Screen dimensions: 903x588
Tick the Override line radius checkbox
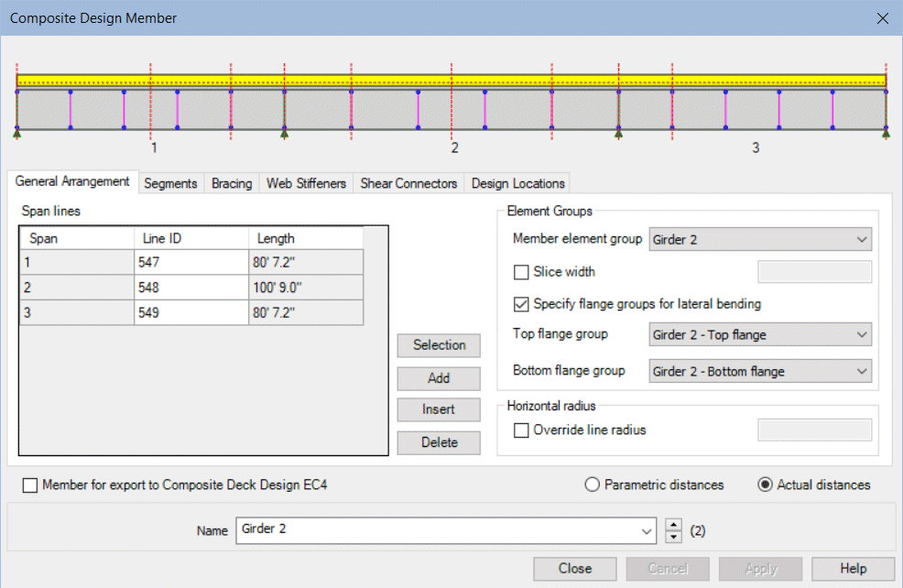(522, 430)
